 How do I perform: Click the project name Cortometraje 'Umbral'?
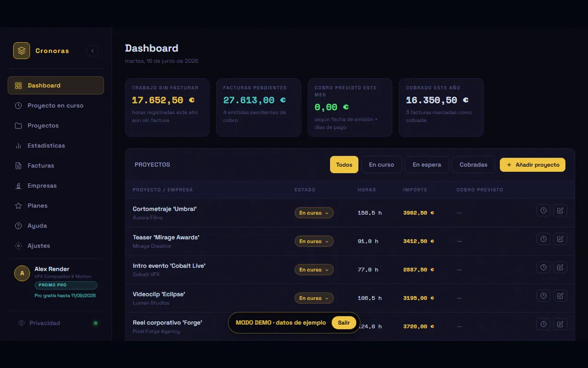pos(164,209)
